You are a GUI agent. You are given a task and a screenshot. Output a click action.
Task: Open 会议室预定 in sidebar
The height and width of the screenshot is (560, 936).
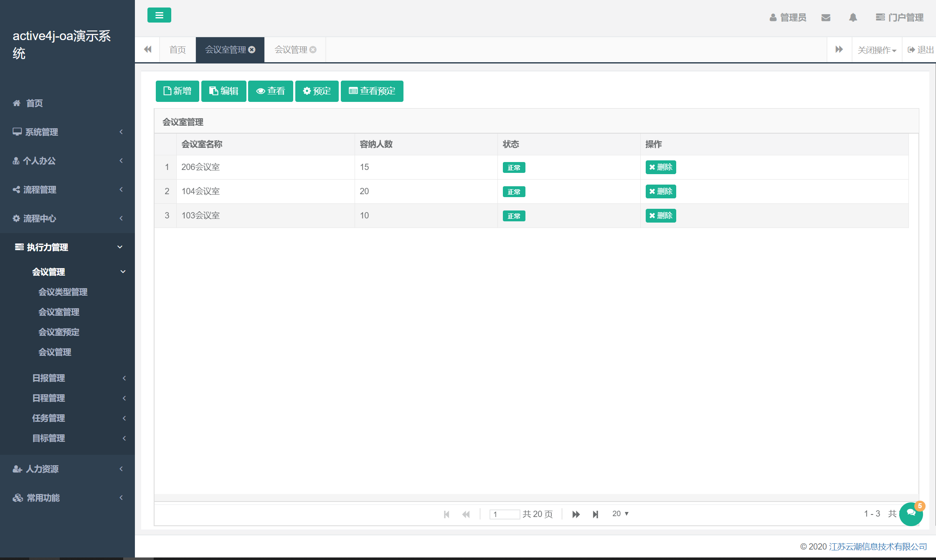pyautogui.click(x=58, y=332)
